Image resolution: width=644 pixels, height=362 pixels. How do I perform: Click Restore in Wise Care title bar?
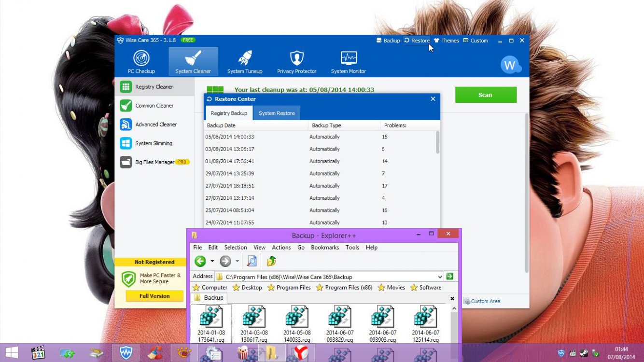[x=417, y=41]
